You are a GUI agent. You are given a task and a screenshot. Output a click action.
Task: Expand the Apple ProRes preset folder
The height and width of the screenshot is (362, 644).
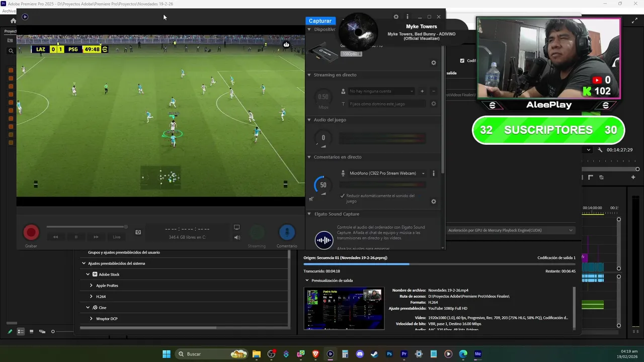pyautogui.click(x=91, y=286)
